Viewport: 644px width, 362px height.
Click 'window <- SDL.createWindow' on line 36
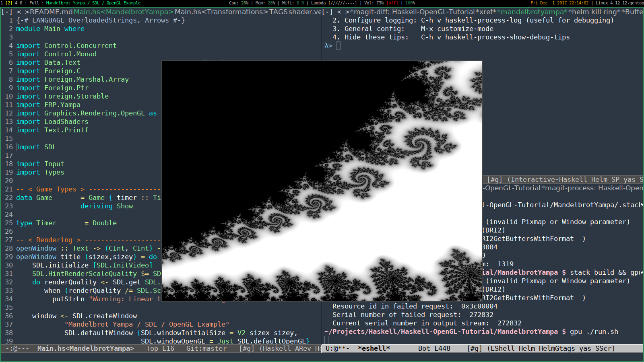tap(85, 316)
